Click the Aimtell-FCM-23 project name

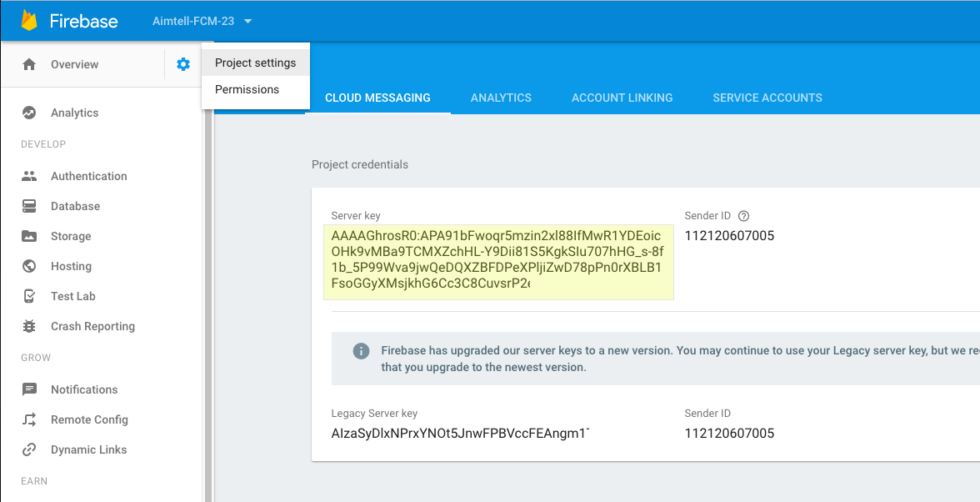(x=193, y=21)
